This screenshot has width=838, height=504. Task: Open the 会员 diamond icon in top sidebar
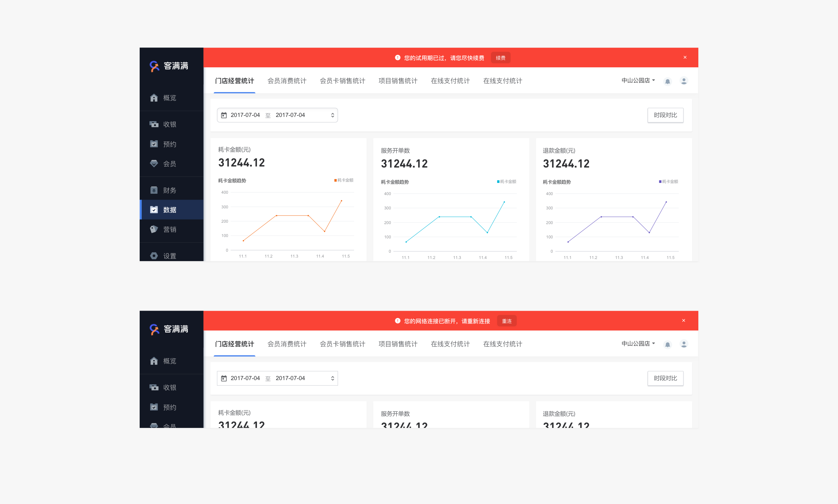tap(154, 163)
